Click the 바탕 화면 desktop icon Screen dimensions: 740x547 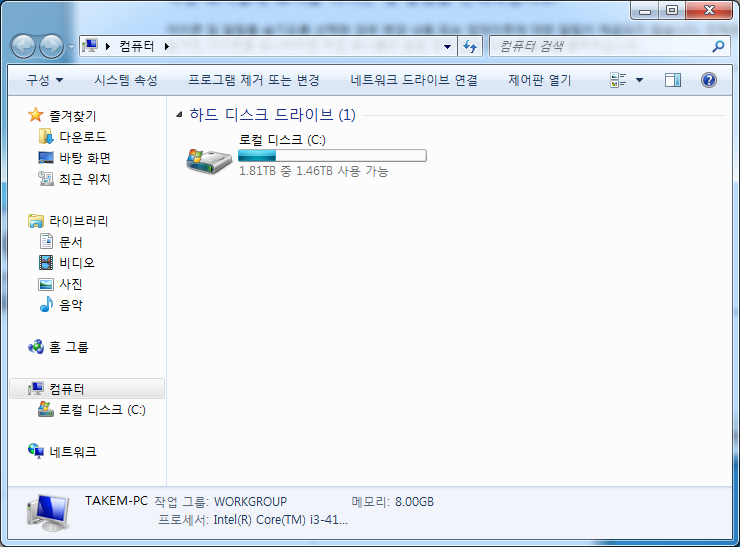(x=46, y=158)
